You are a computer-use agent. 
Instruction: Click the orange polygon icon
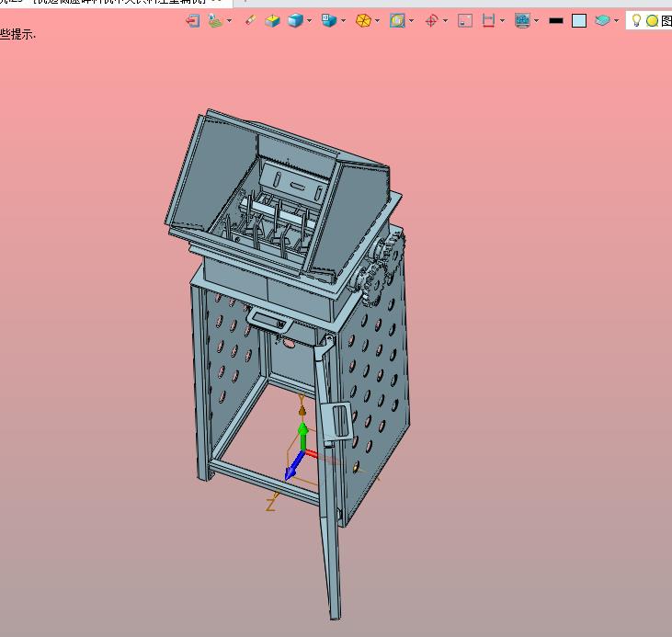pos(363,20)
